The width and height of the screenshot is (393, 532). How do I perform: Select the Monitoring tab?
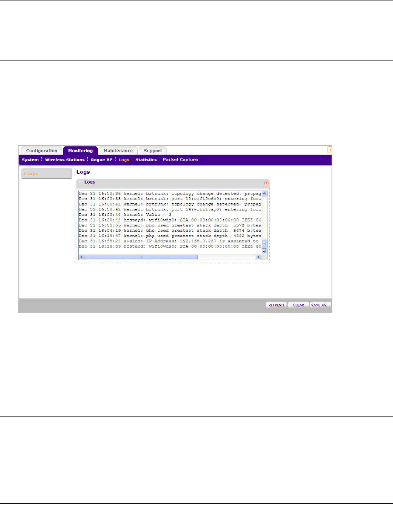(81, 151)
